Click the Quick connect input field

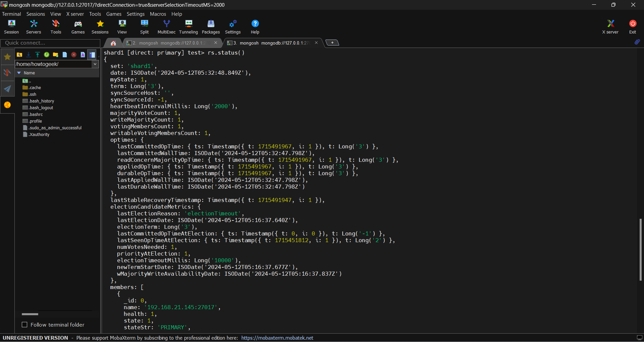pyautogui.click(x=50, y=43)
